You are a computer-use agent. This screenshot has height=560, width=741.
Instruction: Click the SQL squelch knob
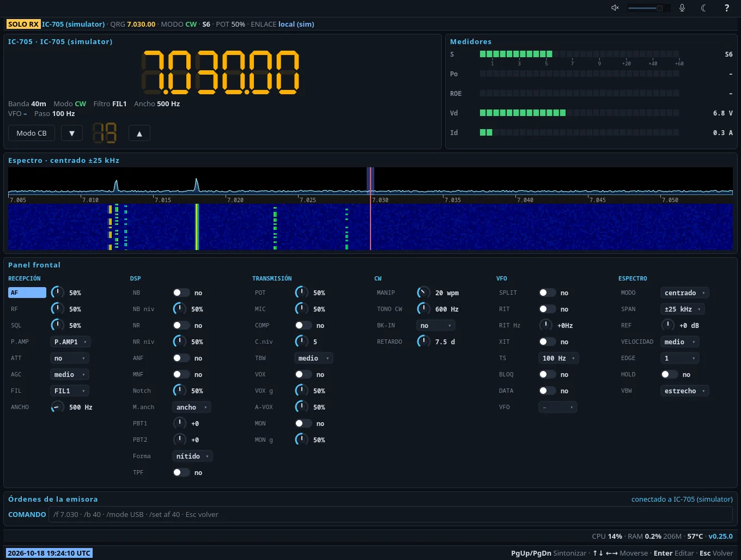pos(57,325)
